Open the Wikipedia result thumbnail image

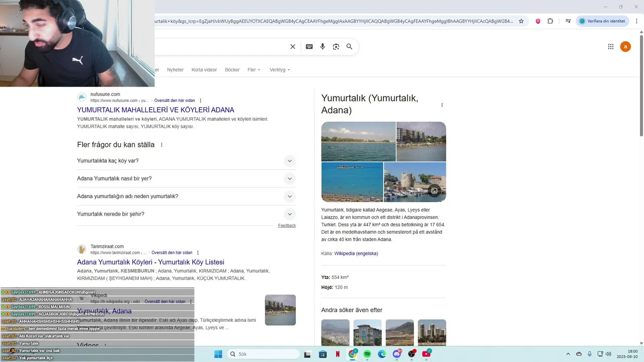pyautogui.click(x=280, y=310)
